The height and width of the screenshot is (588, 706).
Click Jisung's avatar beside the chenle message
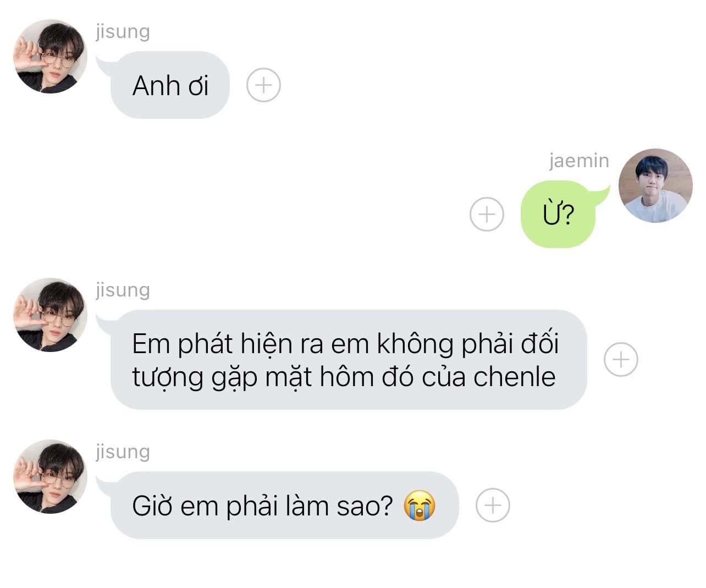pos(50,315)
